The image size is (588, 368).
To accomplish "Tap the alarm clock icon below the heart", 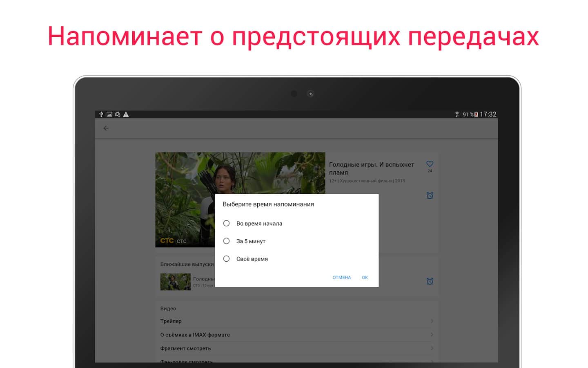I will point(430,195).
